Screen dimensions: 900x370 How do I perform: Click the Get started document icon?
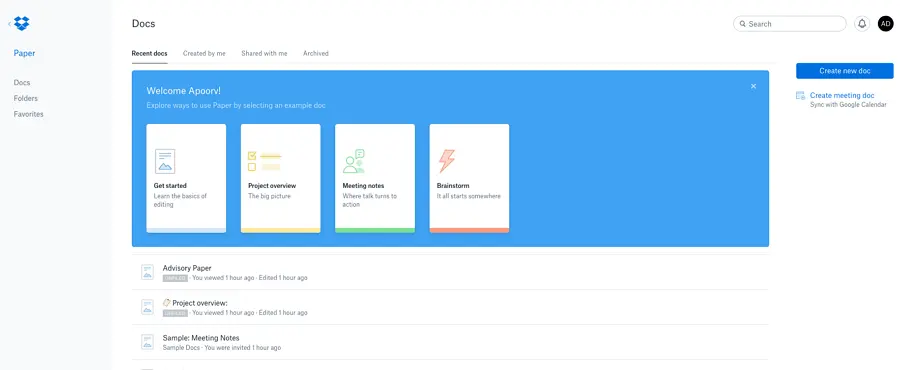165,161
